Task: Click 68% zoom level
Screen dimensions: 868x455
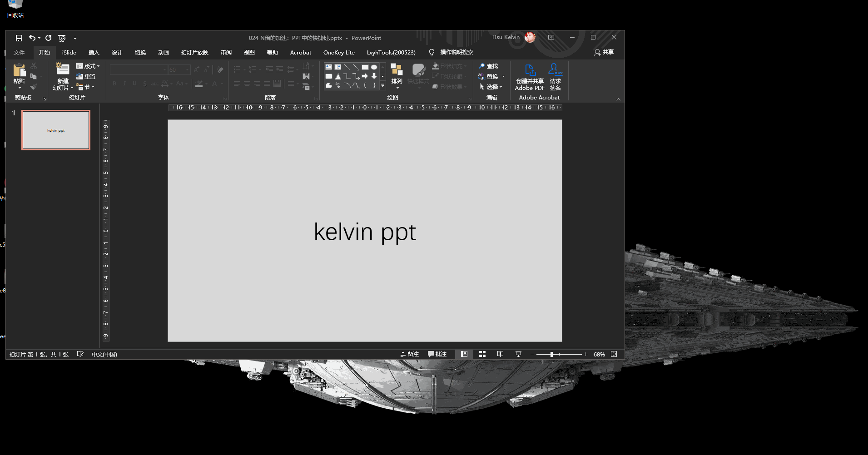Action: [599, 354]
